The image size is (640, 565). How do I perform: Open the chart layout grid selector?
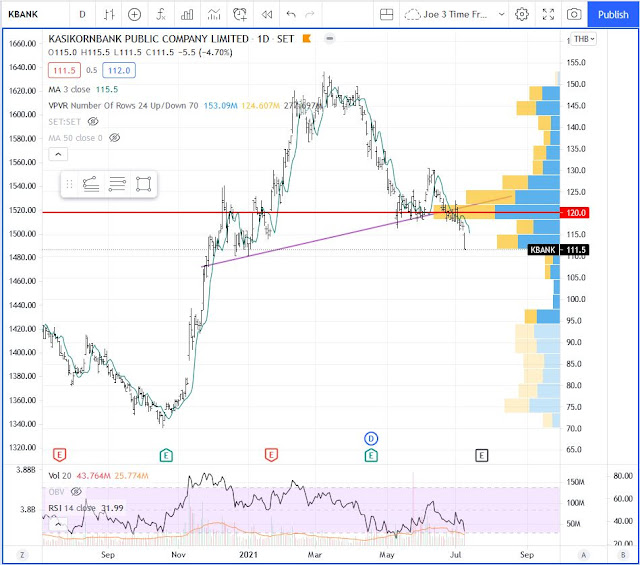[386, 15]
